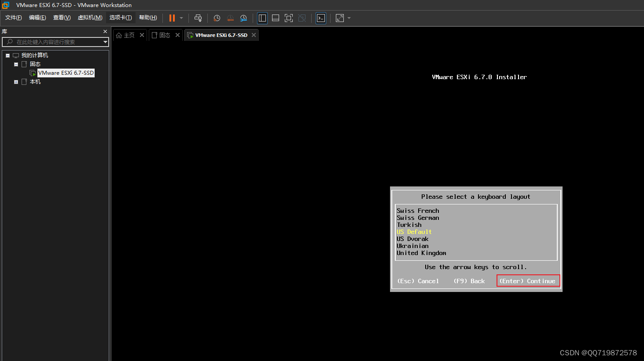Click the 固态 folder icon in the tree
Viewport: 644px width, 361px height.
coord(24,64)
